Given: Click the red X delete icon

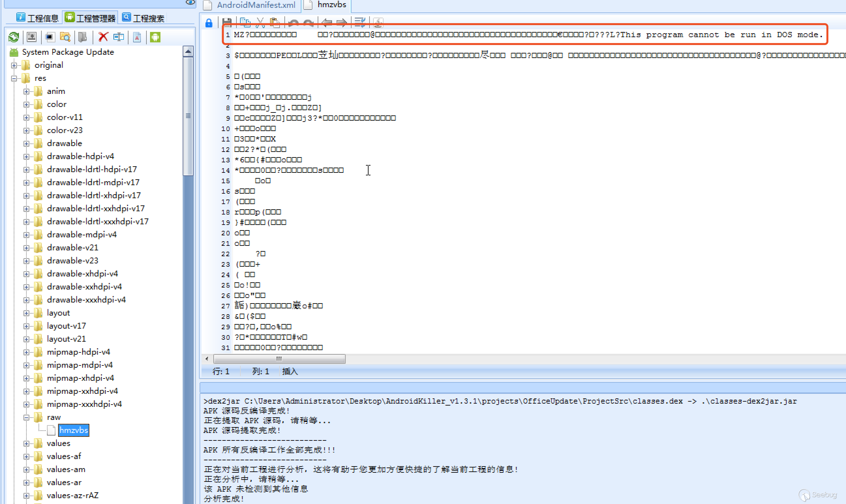Looking at the screenshot, I should pos(103,37).
